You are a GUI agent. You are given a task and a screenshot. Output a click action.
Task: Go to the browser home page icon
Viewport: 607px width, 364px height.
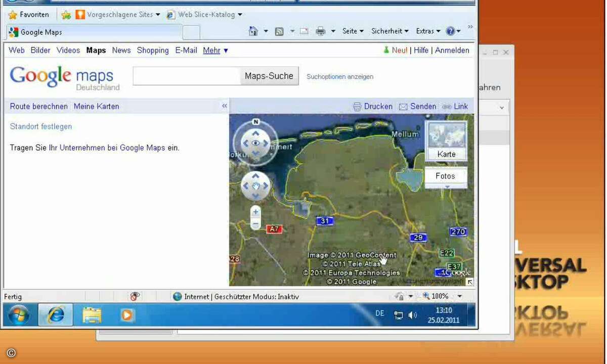pyautogui.click(x=253, y=31)
